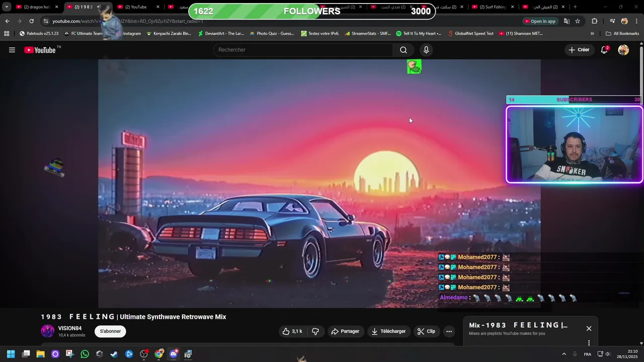
Task: Expand hidden bookmarks chevron
Action: click(x=592, y=34)
